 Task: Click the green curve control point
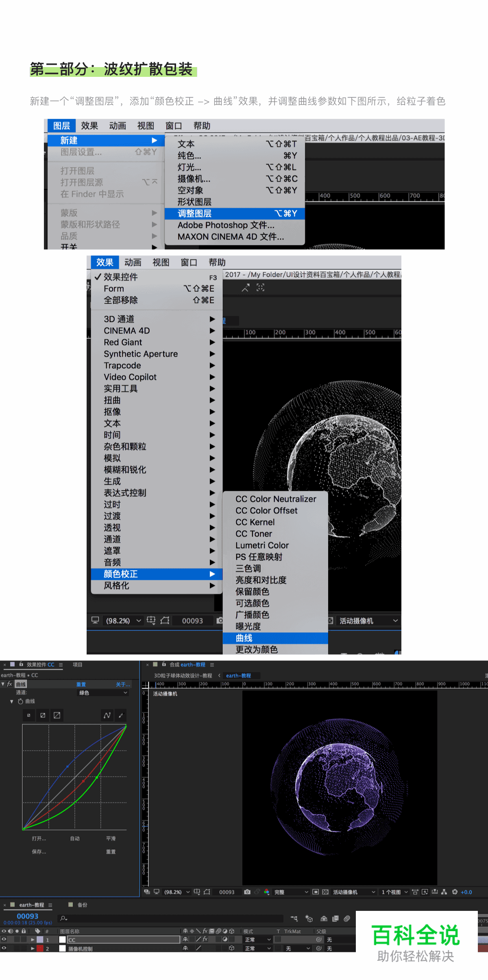(x=97, y=777)
